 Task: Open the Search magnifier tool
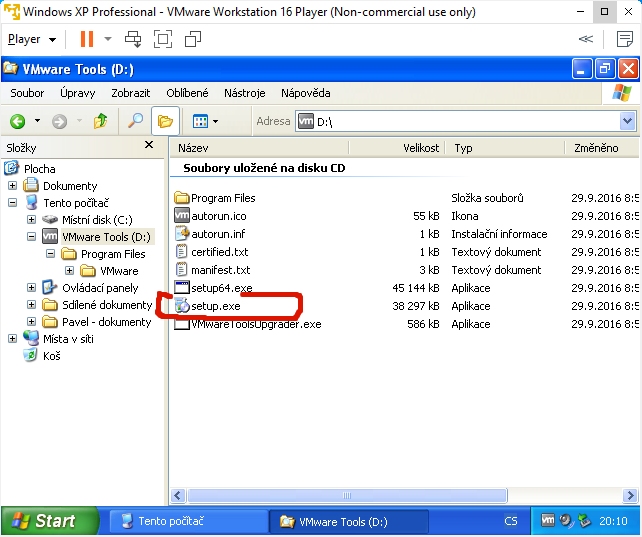(x=135, y=121)
